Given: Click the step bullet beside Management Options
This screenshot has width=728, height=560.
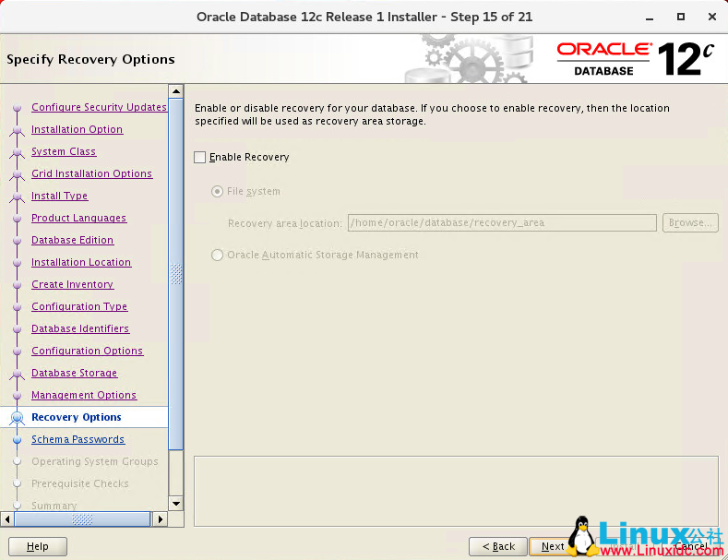Looking at the screenshot, I should pyautogui.click(x=18, y=396).
